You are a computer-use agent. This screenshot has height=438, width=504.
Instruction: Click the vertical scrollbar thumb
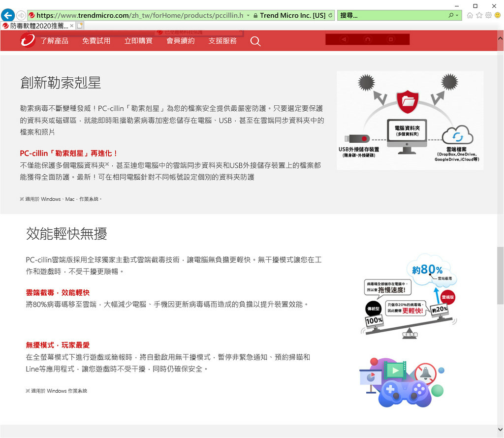click(x=501, y=276)
